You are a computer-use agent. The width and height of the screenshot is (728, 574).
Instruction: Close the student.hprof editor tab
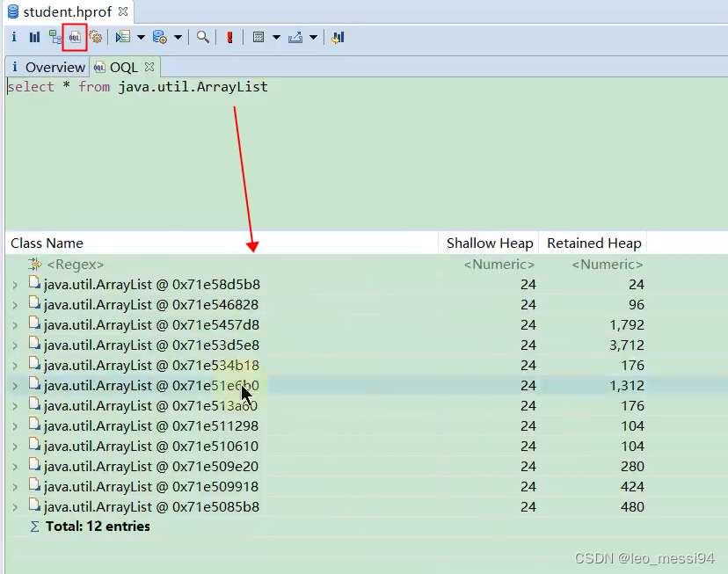coord(123,11)
